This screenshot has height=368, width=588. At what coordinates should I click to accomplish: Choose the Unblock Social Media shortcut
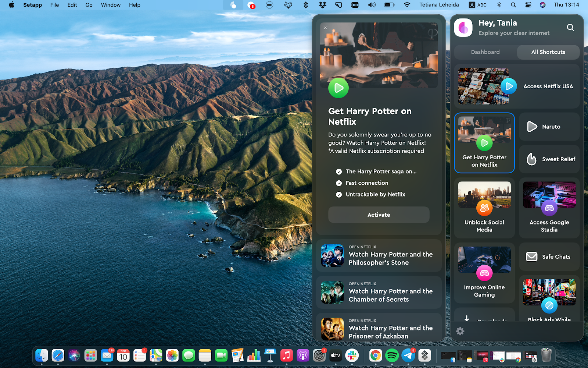pyautogui.click(x=484, y=208)
